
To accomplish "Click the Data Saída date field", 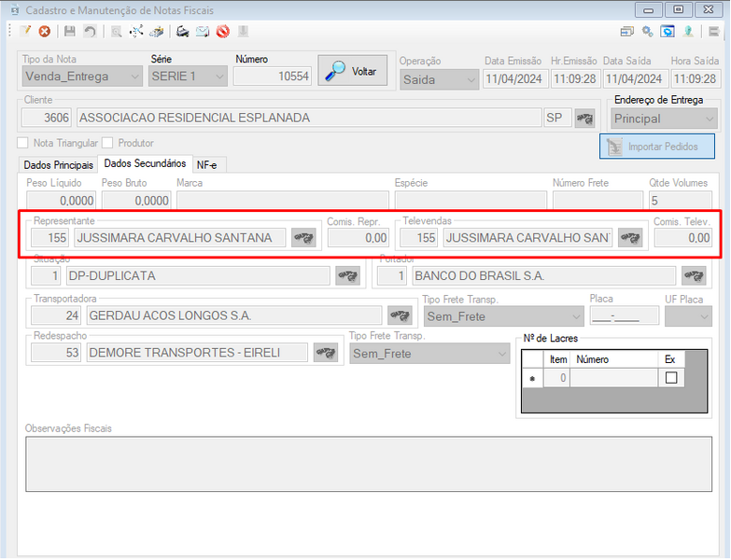I will tap(636, 79).
